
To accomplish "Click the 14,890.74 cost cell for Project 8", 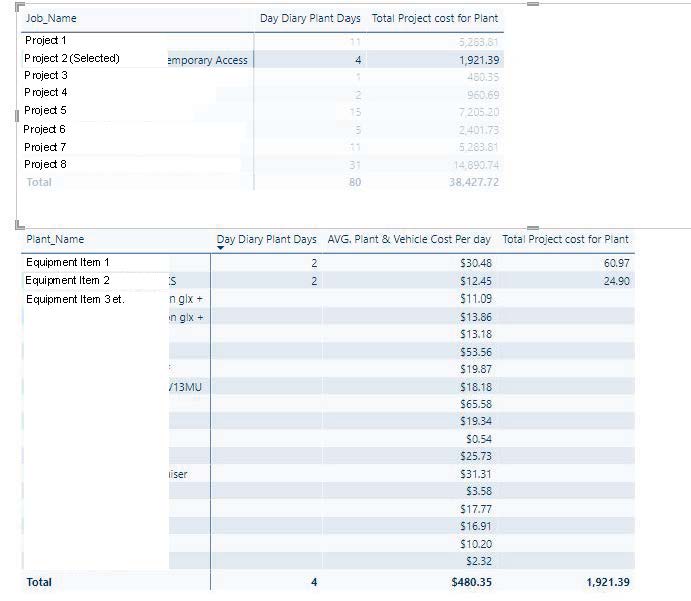I will [476, 165].
